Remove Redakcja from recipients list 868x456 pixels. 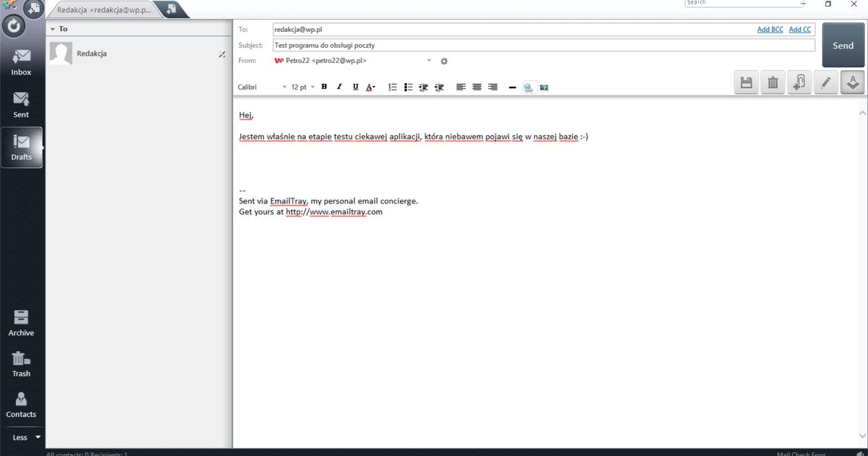click(221, 54)
